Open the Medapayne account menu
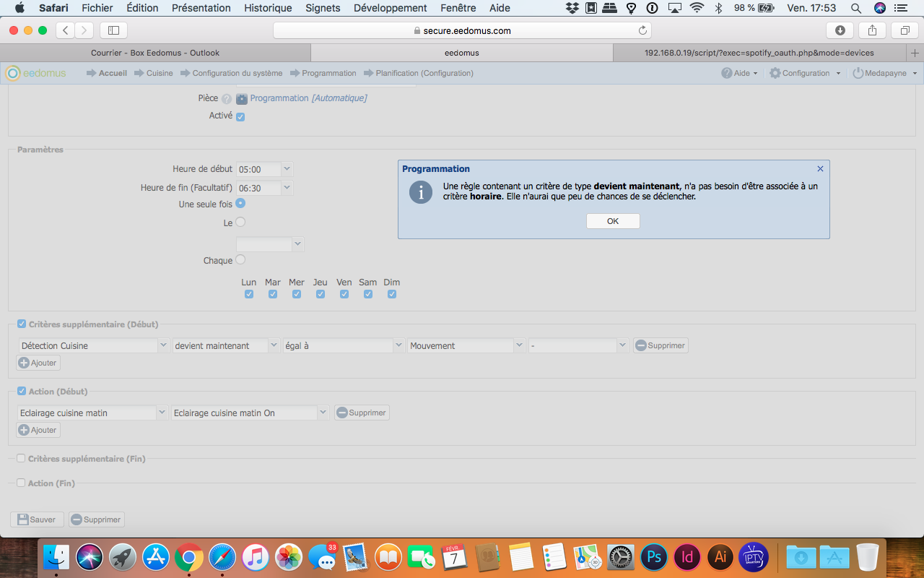Screen dimensions: 924x578 tap(885, 73)
